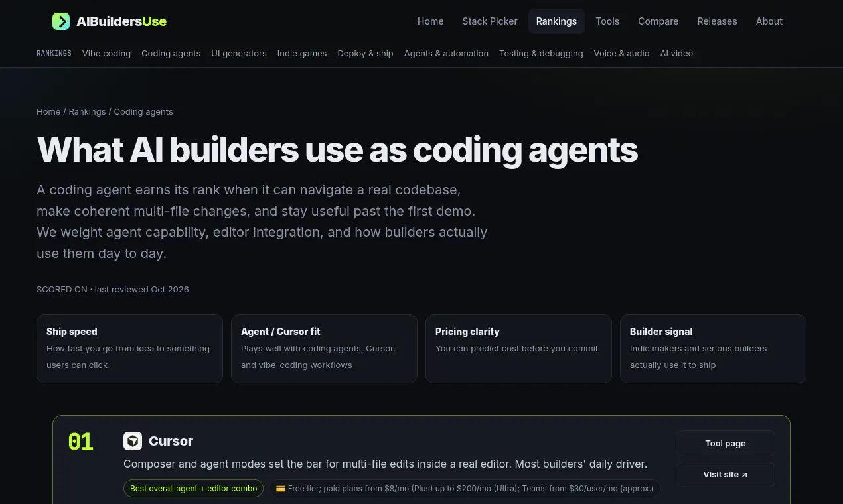The width and height of the screenshot is (843, 504).
Task: Click the Ship speed criteria card
Action: pos(129,349)
